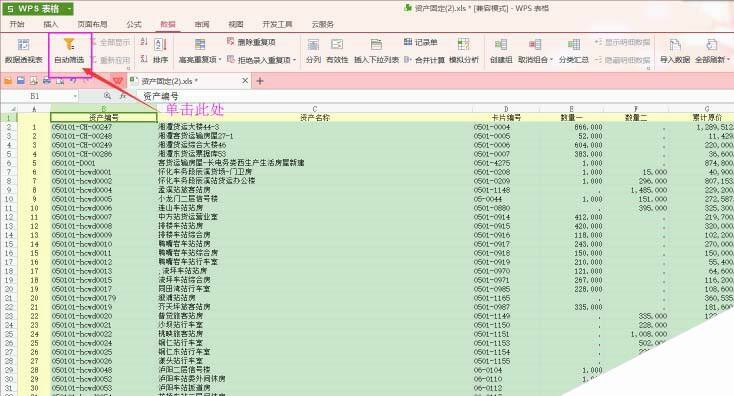Click the 重新应用 reapply button
Viewport: 734px width, 396px height.
pos(110,60)
